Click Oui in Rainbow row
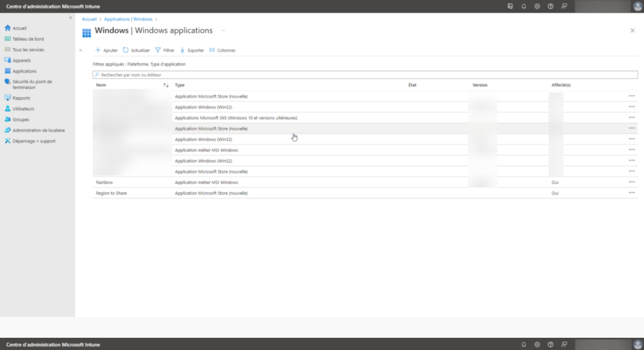Viewport: 644px width, 350px height. click(x=555, y=183)
